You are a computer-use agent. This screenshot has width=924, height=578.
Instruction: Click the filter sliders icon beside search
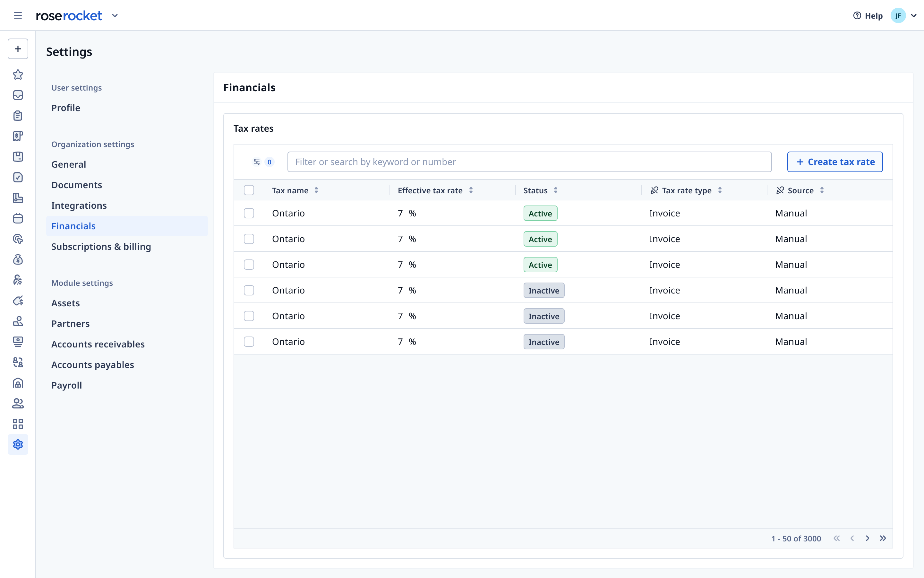point(257,162)
